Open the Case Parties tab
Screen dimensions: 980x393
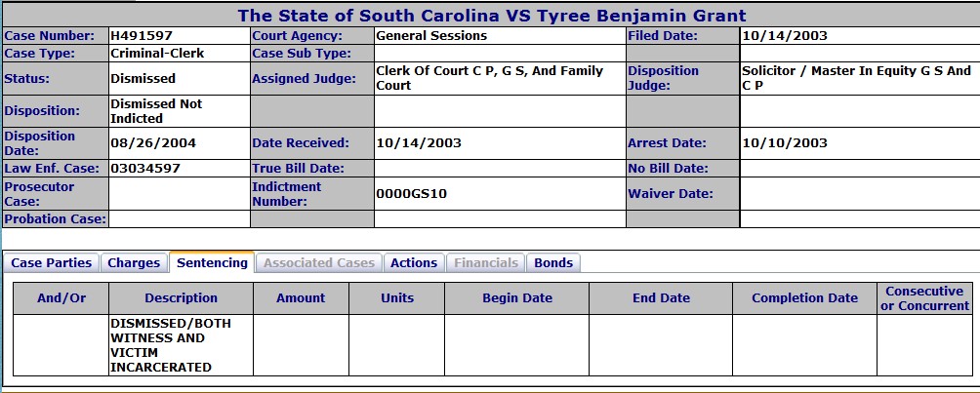(x=52, y=262)
